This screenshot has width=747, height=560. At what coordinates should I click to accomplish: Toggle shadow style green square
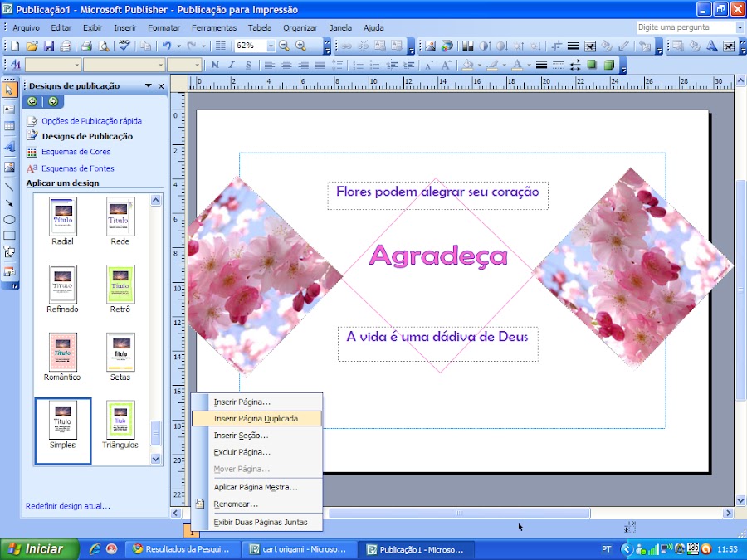pos(592,65)
